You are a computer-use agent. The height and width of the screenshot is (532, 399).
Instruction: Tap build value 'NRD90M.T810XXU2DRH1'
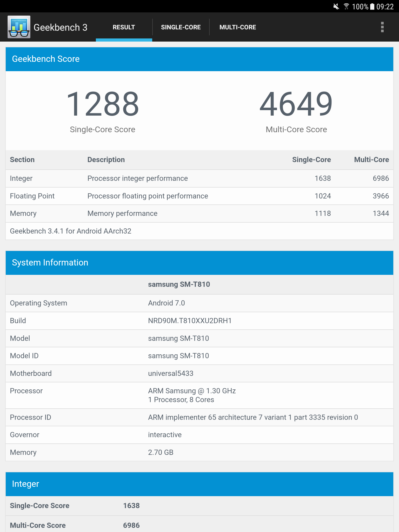pos(190,321)
